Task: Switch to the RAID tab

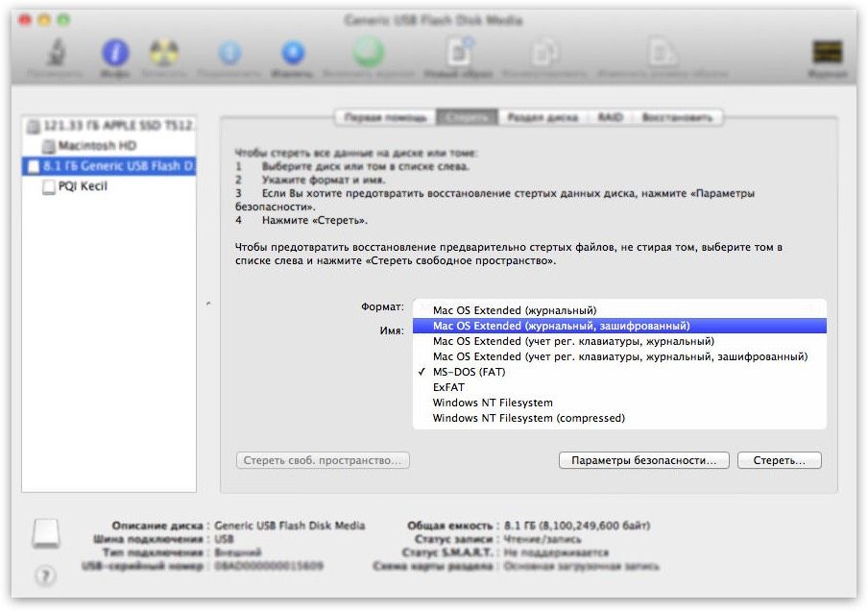Action: (610, 117)
